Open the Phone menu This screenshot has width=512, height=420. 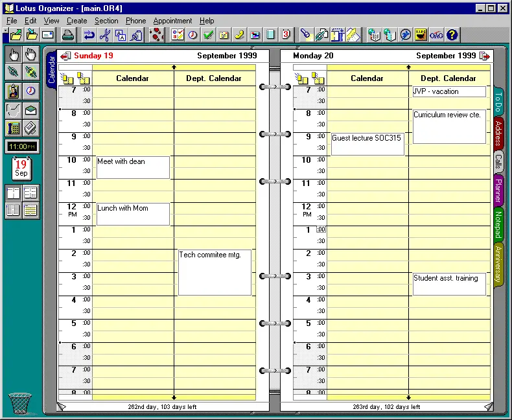[136, 21]
